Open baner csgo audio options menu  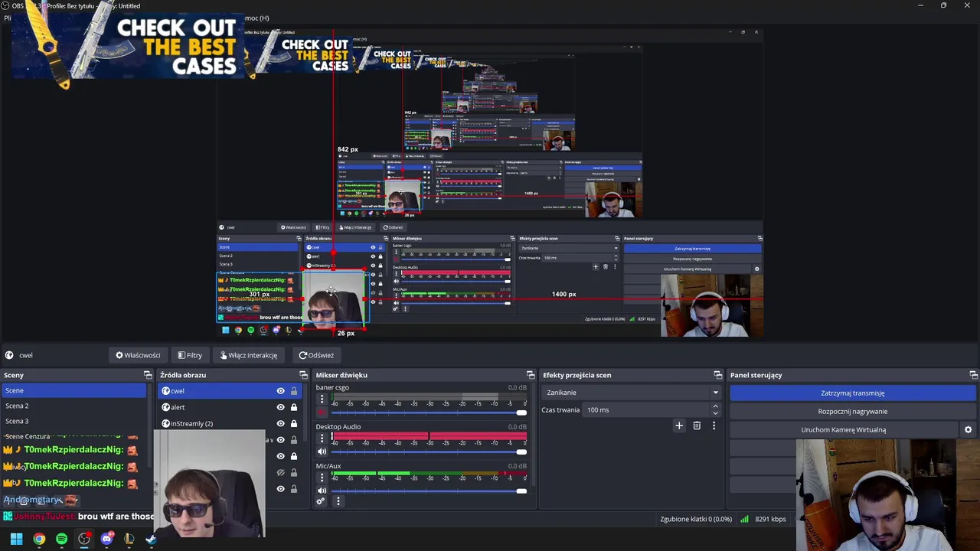pyautogui.click(x=322, y=399)
